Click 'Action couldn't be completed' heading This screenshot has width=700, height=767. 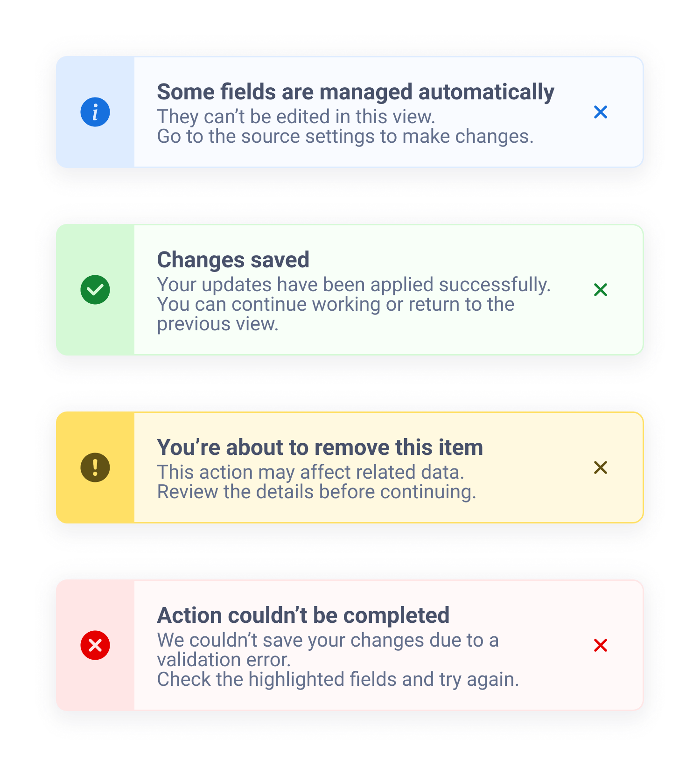coord(303,615)
